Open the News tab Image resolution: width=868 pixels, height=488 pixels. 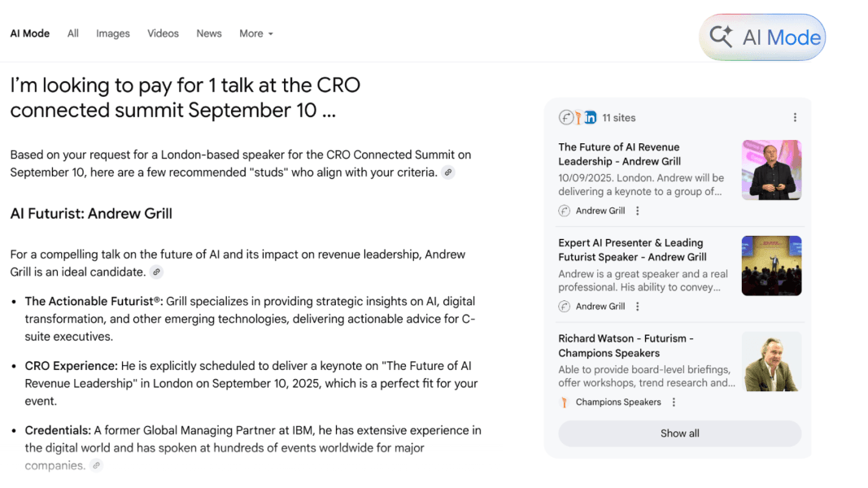point(209,33)
